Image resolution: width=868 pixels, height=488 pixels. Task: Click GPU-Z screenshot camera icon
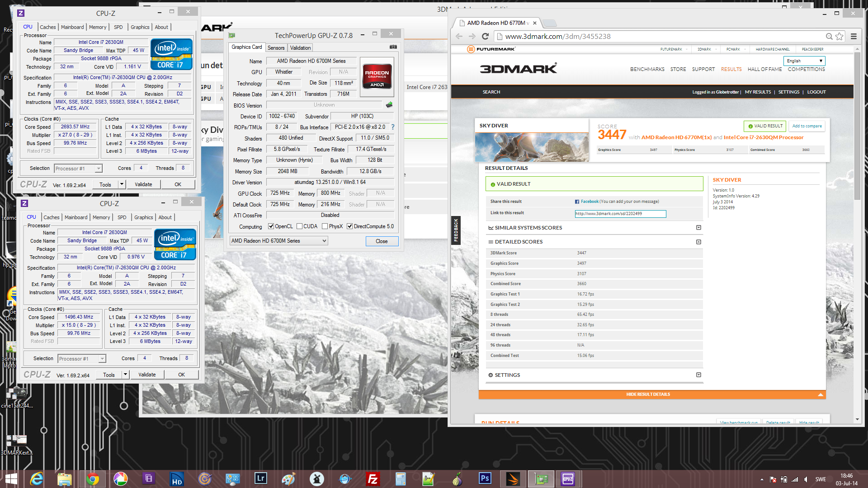tap(393, 47)
